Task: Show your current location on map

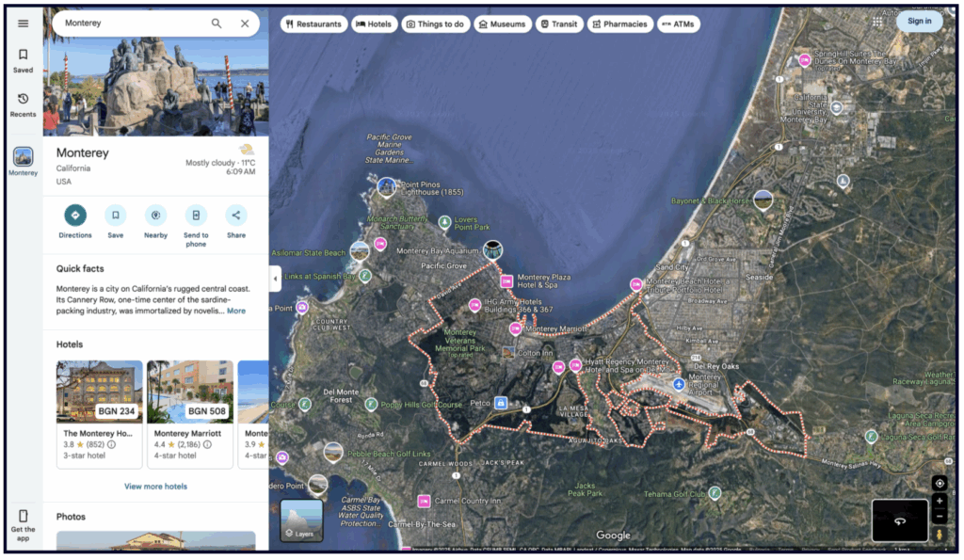Action: tap(939, 483)
